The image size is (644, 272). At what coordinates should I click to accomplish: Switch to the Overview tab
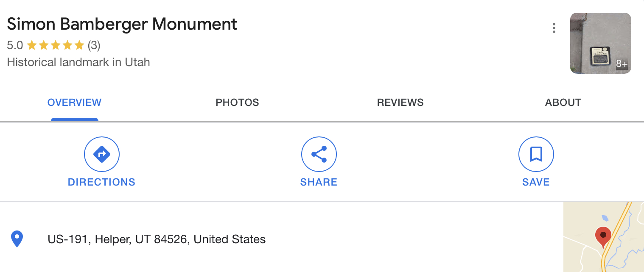tap(74, 103)
